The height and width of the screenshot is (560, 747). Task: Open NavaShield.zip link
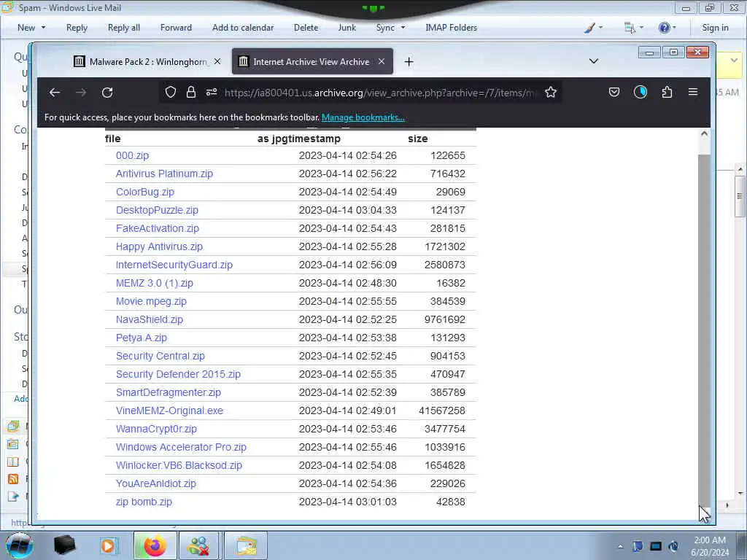149,319
